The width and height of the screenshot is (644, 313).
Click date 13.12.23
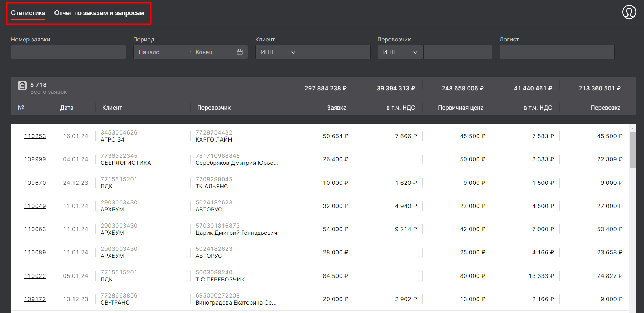tap(76, 299)
